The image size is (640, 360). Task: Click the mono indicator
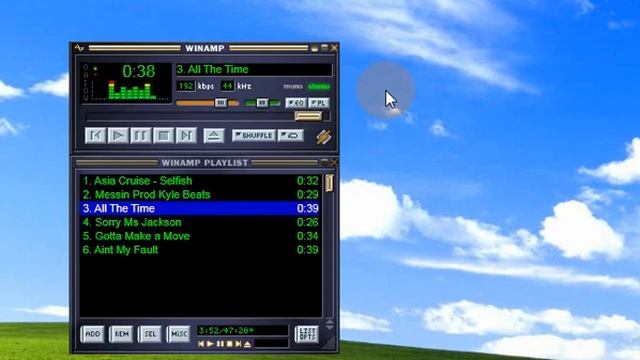tap(293, 87)
